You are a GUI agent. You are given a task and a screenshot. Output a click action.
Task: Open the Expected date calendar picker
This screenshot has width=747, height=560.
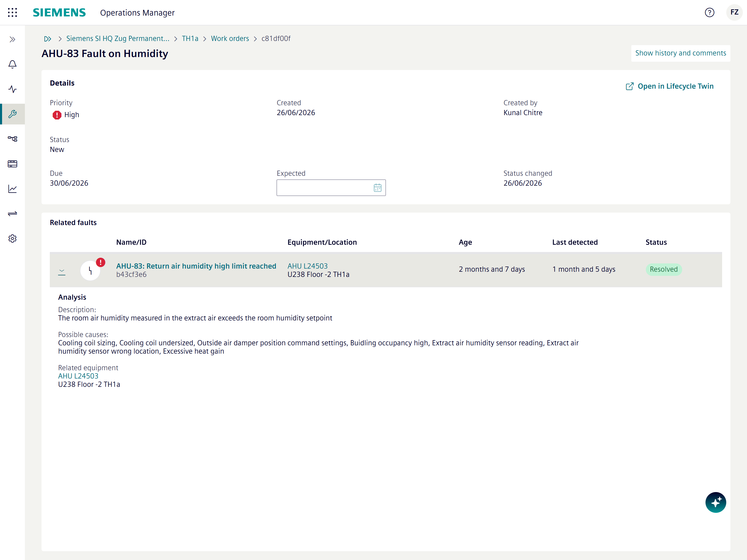click(x=378, y=188)
